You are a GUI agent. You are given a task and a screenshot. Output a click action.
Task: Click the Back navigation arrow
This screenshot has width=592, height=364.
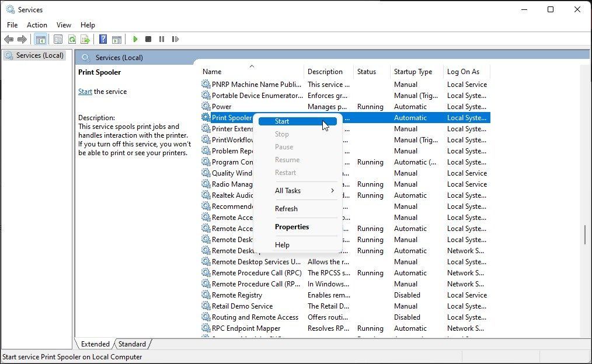tap(9, 39)
